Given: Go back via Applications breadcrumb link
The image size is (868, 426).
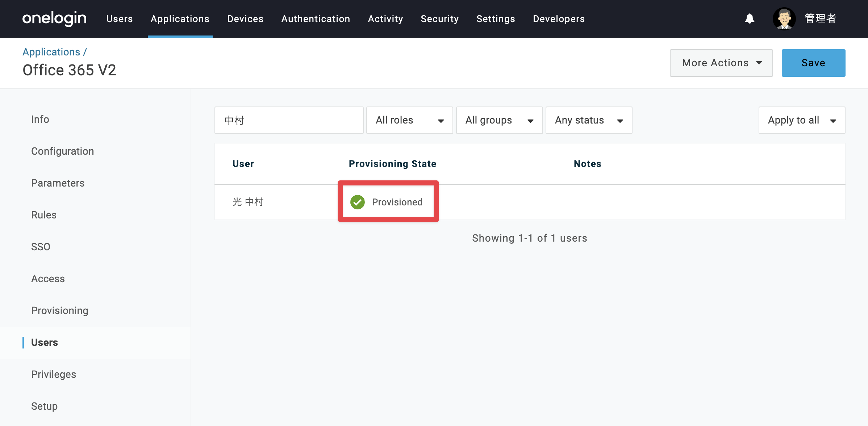Looking at the screenshot, I should click(x=51, y=52).
